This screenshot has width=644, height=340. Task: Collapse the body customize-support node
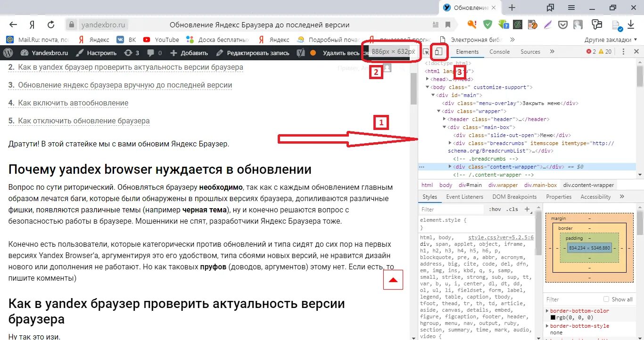click(x=428, y=87)
